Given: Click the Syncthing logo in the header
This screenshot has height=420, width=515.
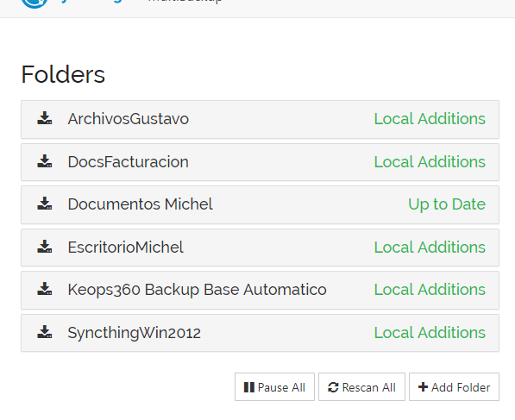Looking at the screenshot, I should 35,3.
